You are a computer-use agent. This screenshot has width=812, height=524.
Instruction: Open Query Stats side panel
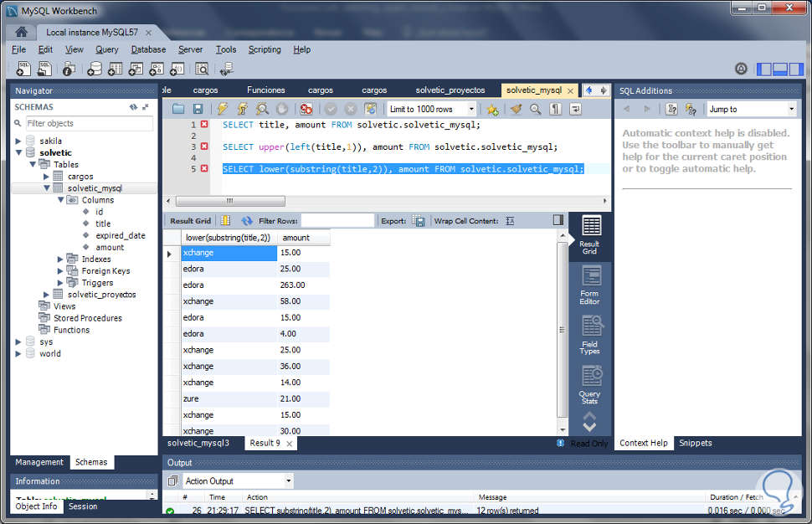click(590, 385)
